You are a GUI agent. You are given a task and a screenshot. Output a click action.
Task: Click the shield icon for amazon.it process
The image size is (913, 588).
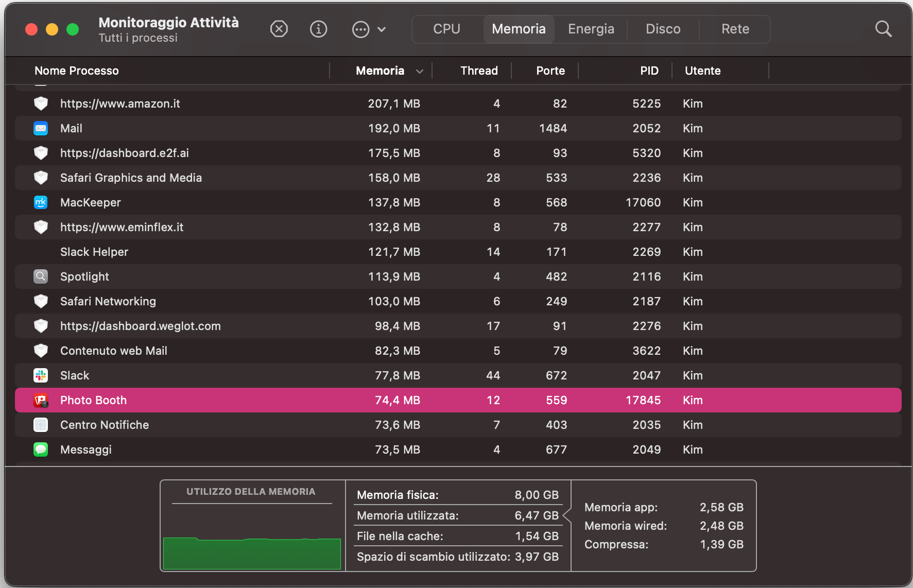41,103
